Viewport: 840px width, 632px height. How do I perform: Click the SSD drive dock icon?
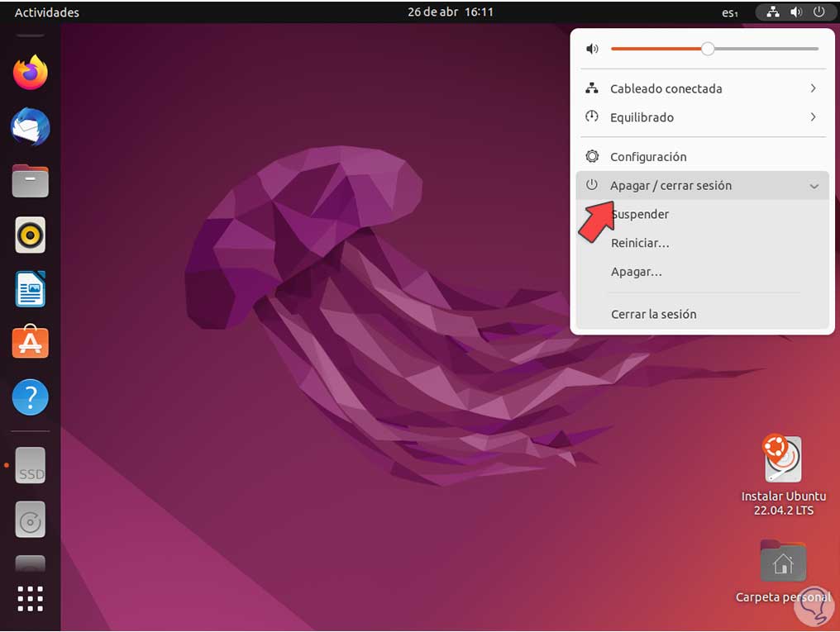pos(30,466)
